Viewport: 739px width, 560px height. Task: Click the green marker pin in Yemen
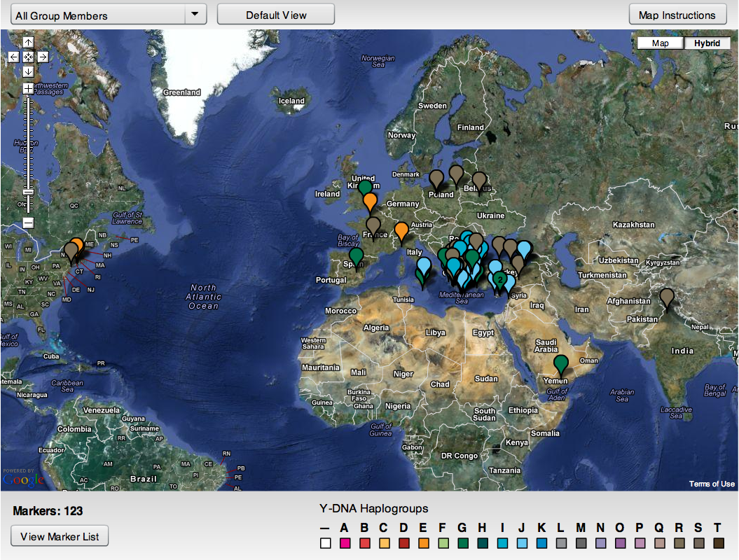tap(560, 364)
